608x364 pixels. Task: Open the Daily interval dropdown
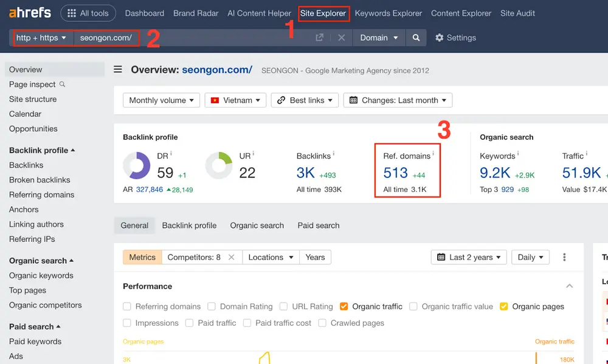pos(530,257)
